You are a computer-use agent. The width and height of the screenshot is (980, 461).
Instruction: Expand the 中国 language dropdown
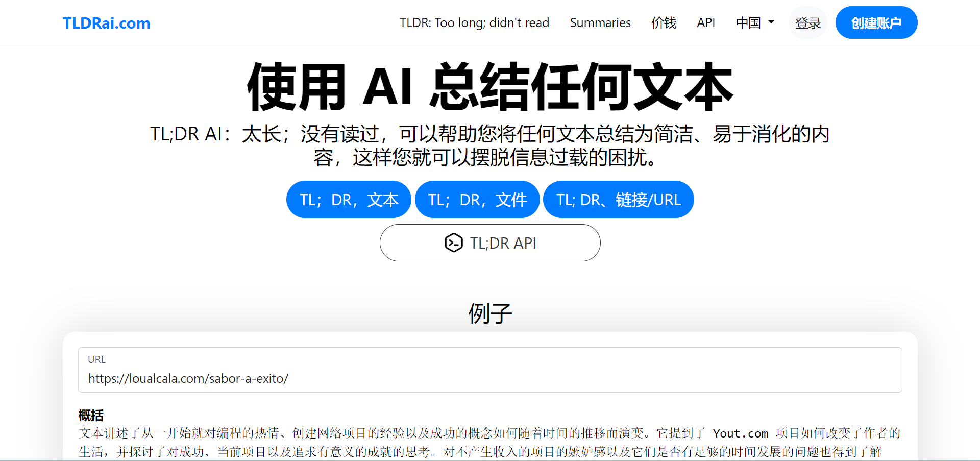755,23
